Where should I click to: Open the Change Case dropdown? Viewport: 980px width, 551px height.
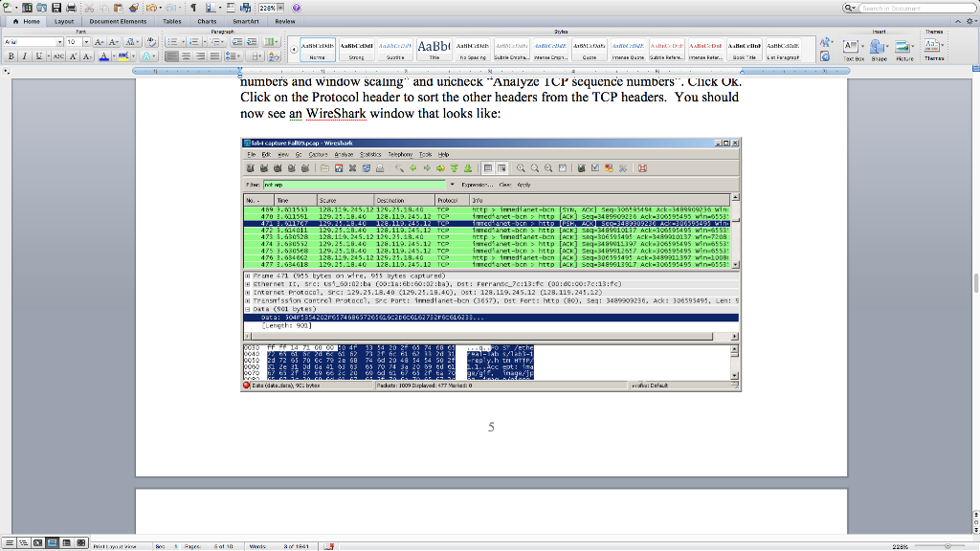(131, 42)
